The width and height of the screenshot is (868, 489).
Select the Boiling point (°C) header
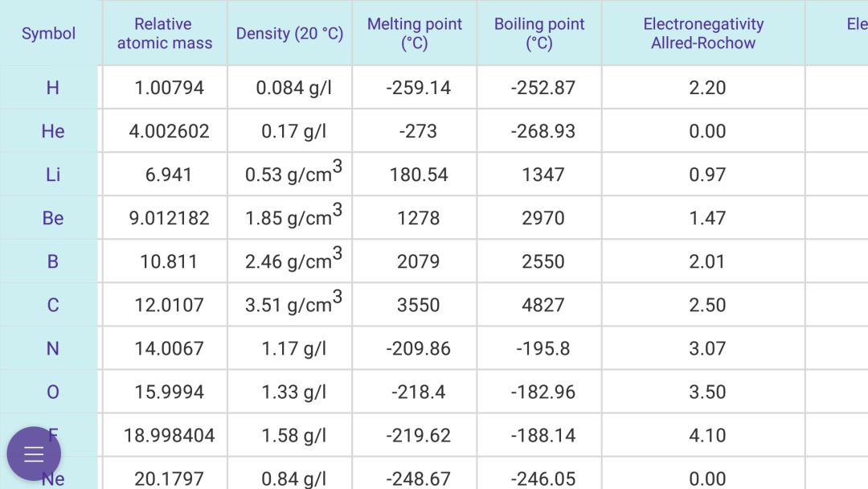(539, 33)
